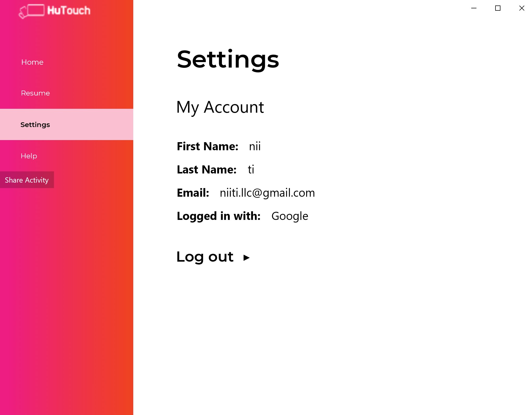Click the email address niiti.llc@gmail.com
The height and width of the screenshot is (415, 532).
coord(267,193)
